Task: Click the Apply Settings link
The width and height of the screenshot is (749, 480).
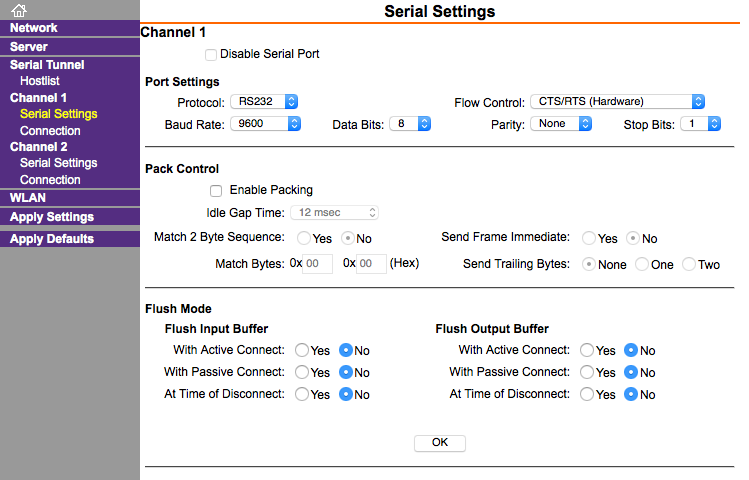Action: point(52,217)
